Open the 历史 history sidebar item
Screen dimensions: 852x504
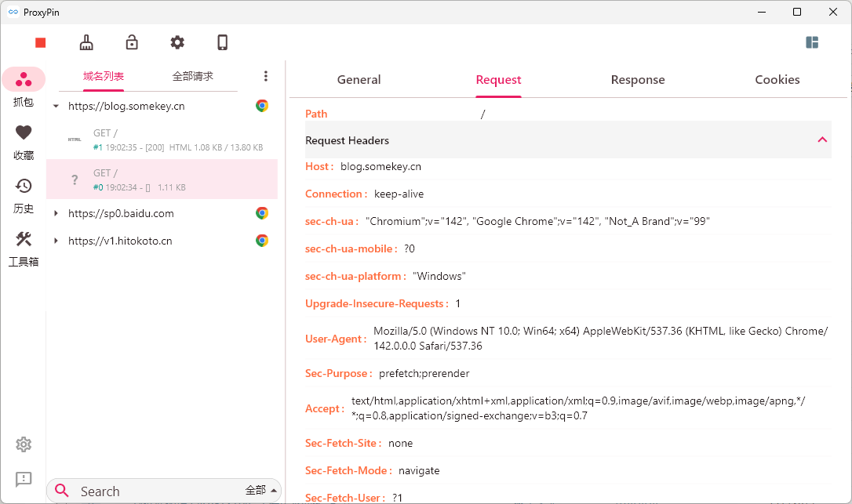(24, 194)
